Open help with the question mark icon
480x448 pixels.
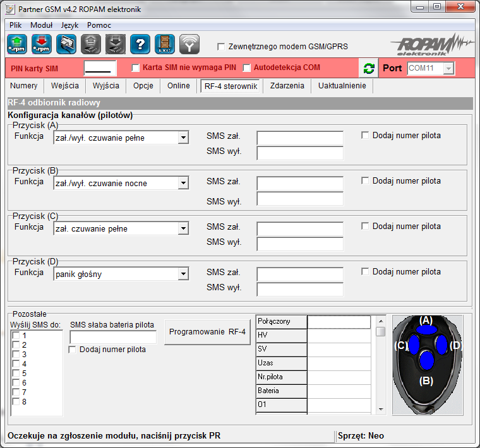click(140, 44)
